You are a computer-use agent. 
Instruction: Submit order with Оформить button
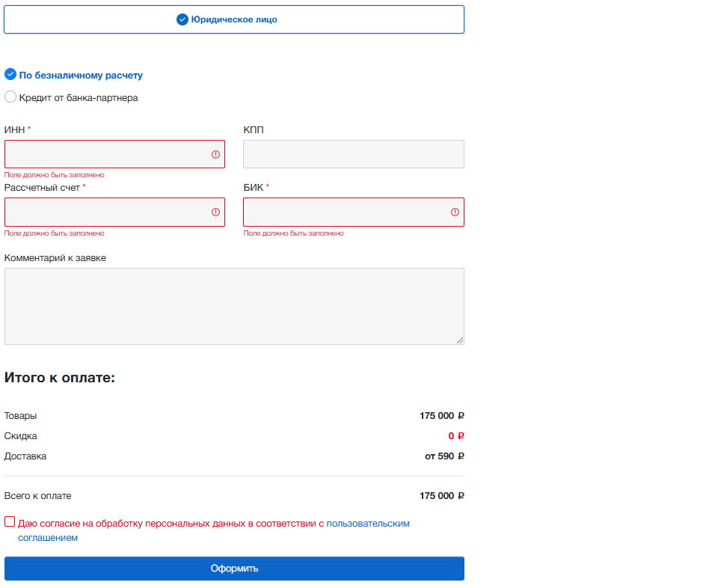(234, 569)
